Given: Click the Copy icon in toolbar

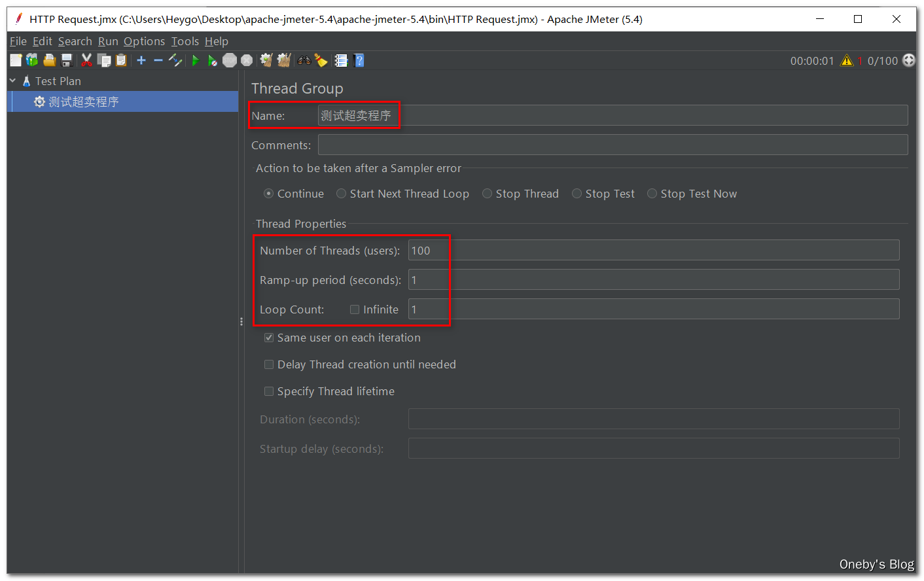Looking at the screenshot, I should click(104, 60).
